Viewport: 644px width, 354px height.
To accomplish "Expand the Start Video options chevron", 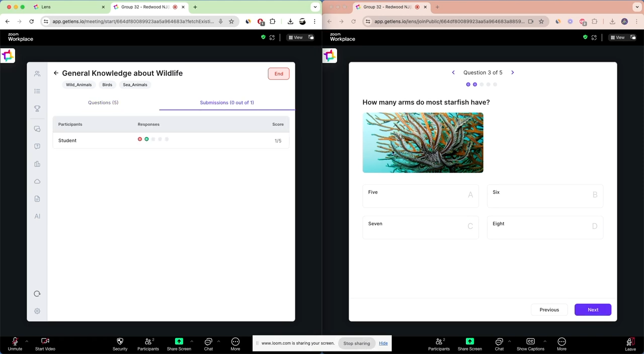I will (x=57, y=341).
